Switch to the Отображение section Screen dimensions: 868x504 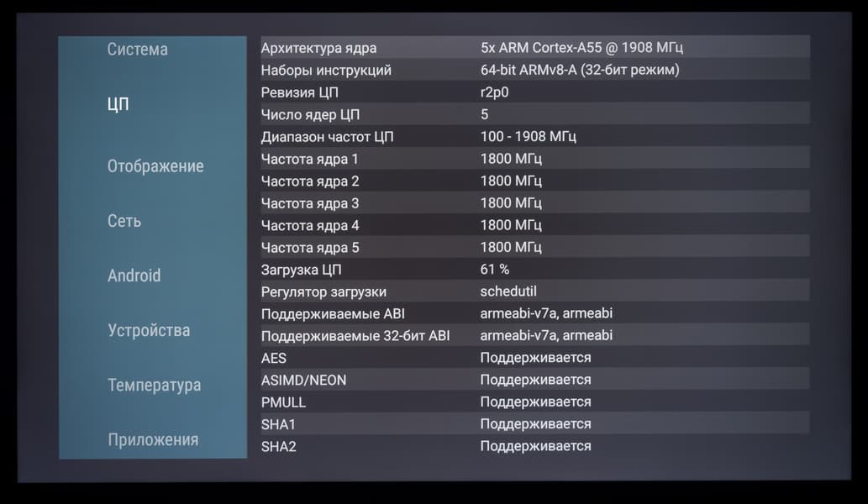(155, 166)
